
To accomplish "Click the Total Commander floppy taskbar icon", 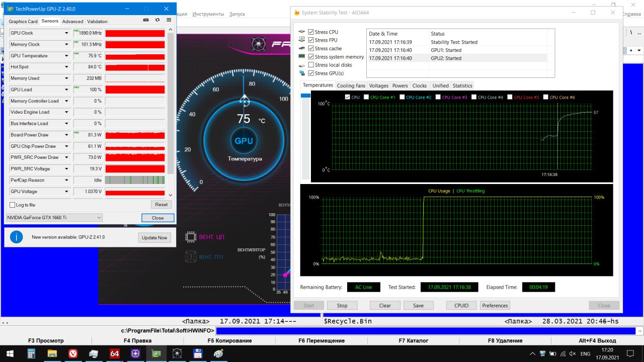I will point(198,353).
